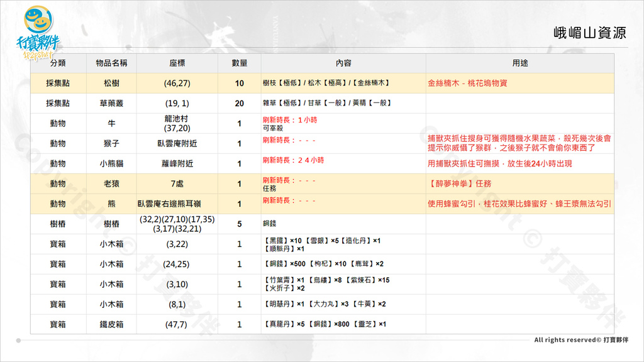644x362 pixels.
Task: Select 【銅錢】×500【枸杞】×10 content text
Action: 323,264
